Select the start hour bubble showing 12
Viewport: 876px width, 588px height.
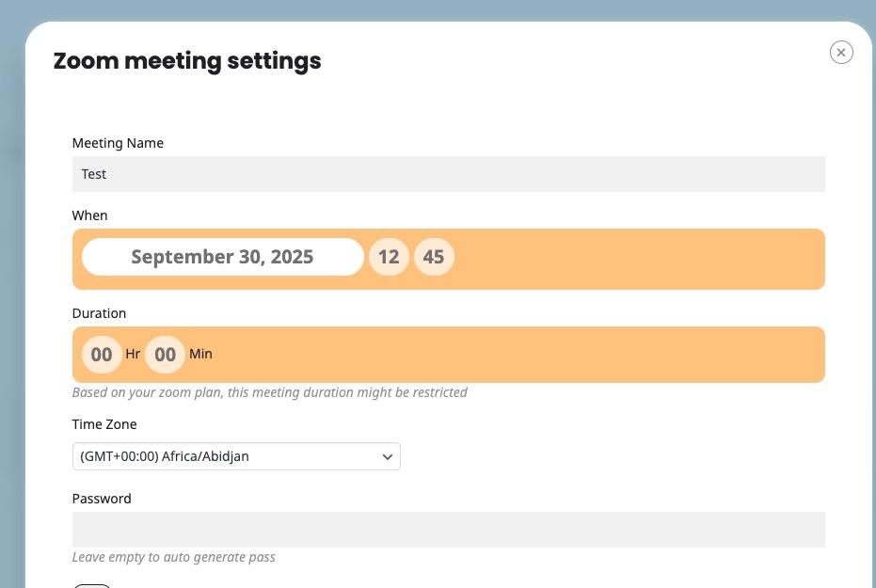[389, 257]
